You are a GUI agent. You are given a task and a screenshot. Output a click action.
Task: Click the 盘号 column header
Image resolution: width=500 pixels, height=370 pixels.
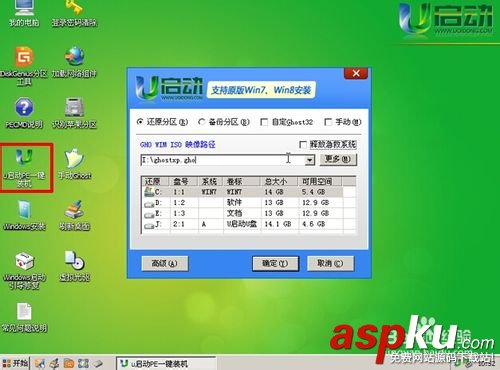coord(184,181)
